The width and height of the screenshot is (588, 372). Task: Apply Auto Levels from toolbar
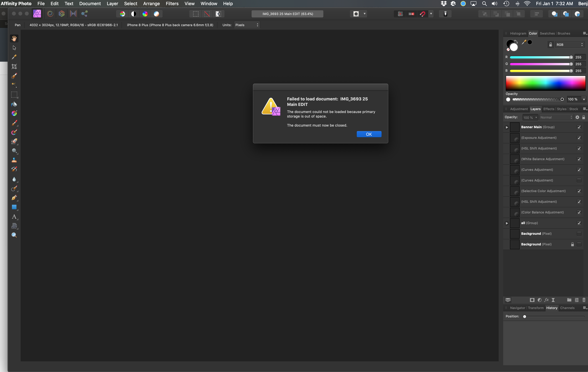(123, 14)
